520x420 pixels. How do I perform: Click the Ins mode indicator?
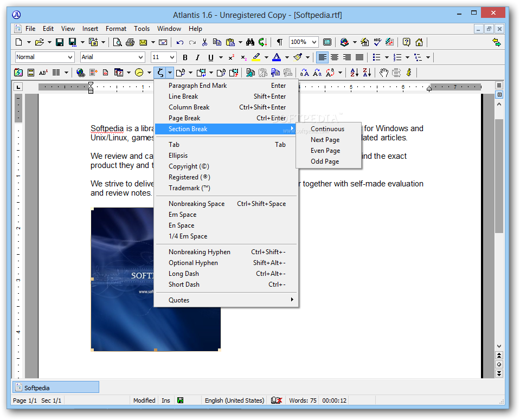166,400
